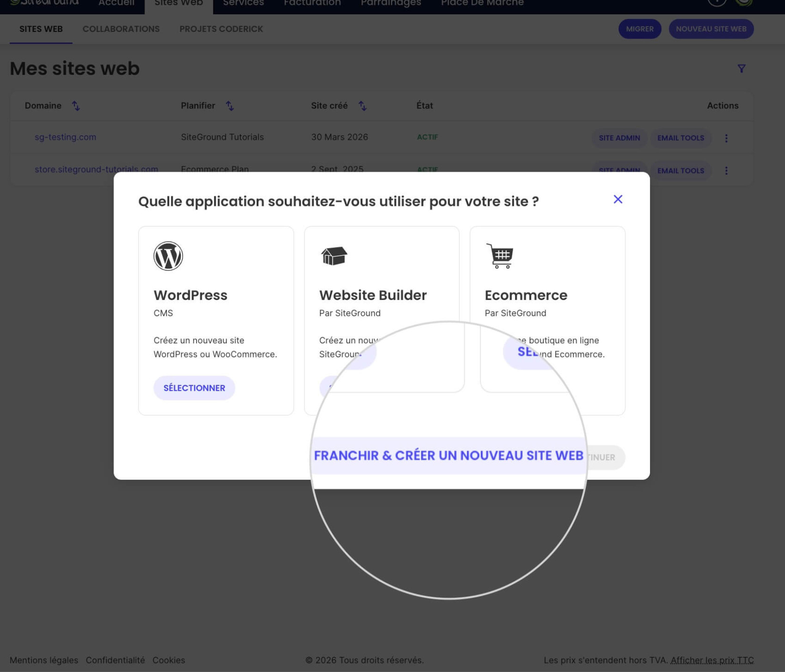This screenshot has width=785, height=672.
Task: Open the store.siteground-tutorials.com domain link
Action: tap(96, 169)
